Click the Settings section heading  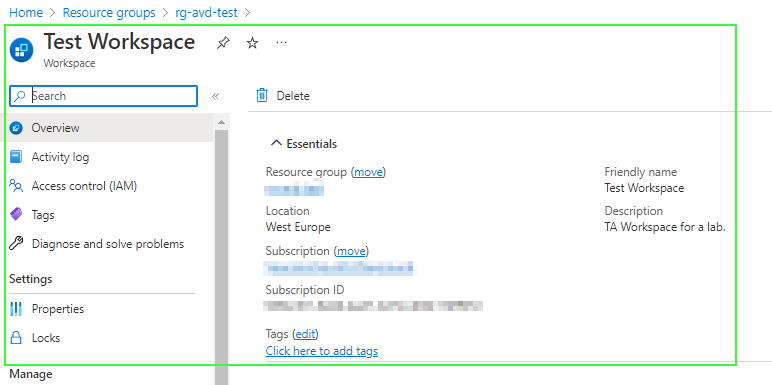click(31, 279)
